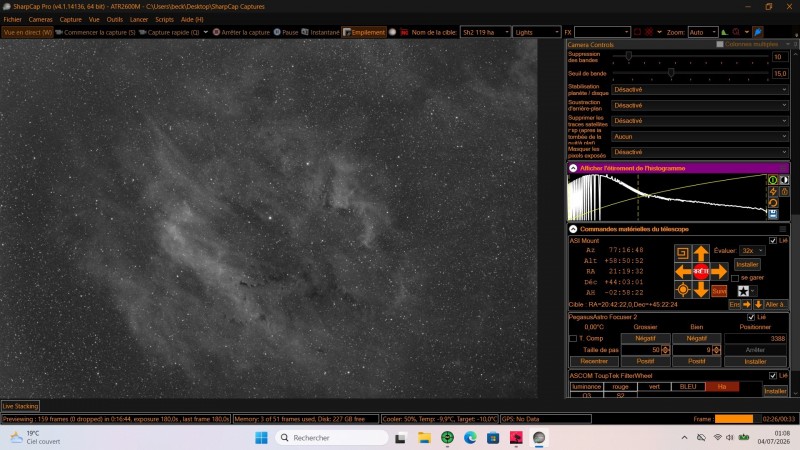The height and width of the screenshot is (450, 800).
Task: Open the Soustraction d'arrière-plan dropdown
Action: tap(700, 105)
